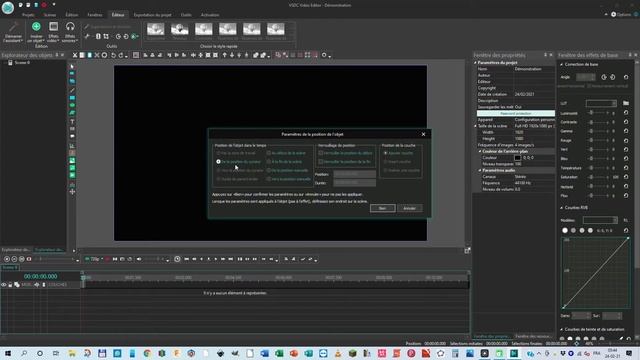Select 'À la fin de la scène' radio option
The image size is (640, 360).
[269, 162]
